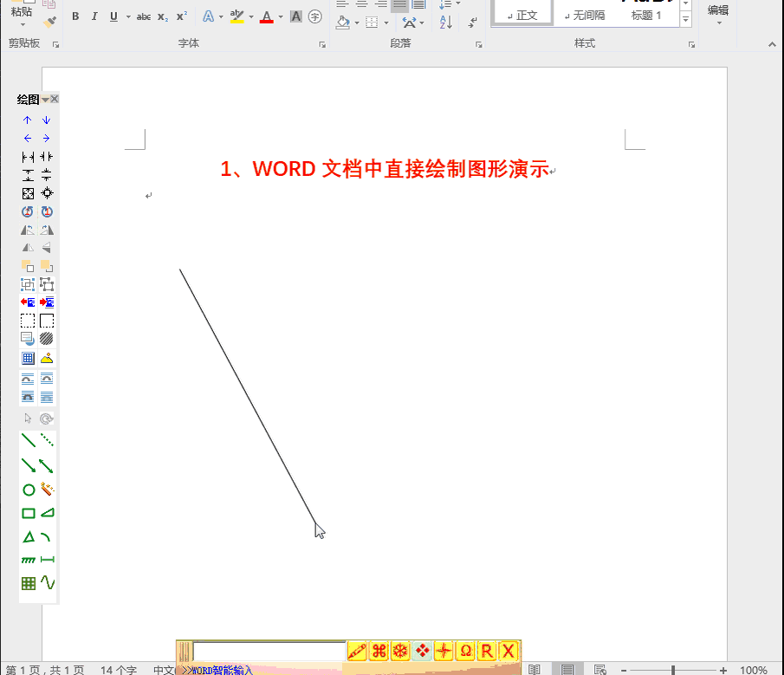Click the Sort icon in paragraph group
784x675 pixels.
point(445,22)
